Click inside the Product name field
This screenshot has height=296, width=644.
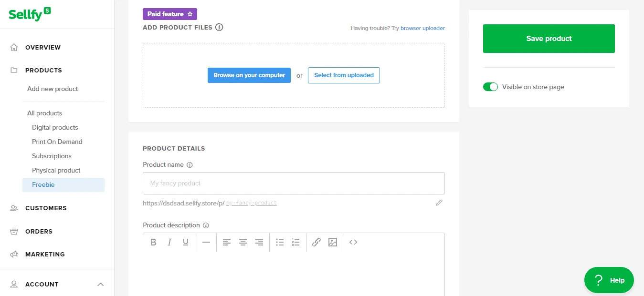coord(293,183)
